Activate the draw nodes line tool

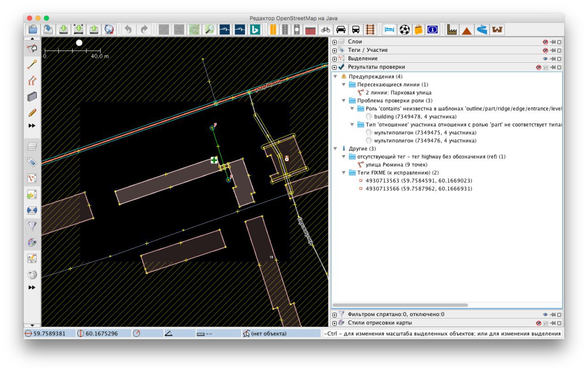coord(32,65)
